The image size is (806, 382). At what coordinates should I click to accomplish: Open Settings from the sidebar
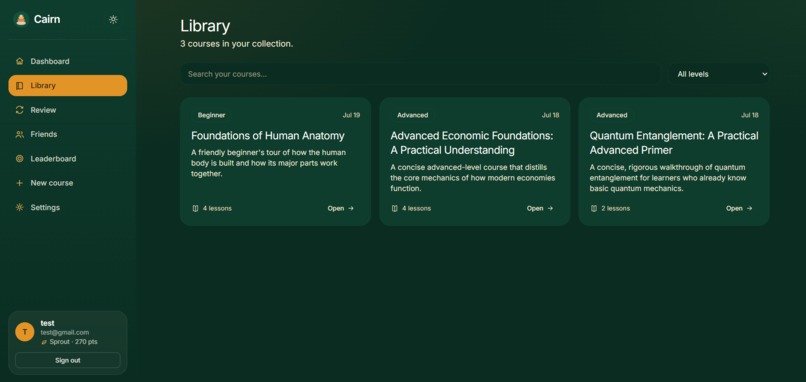67,208
